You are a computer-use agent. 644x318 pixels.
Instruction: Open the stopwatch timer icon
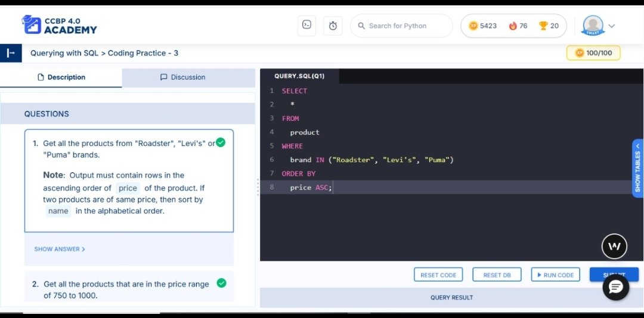[333, 26]
